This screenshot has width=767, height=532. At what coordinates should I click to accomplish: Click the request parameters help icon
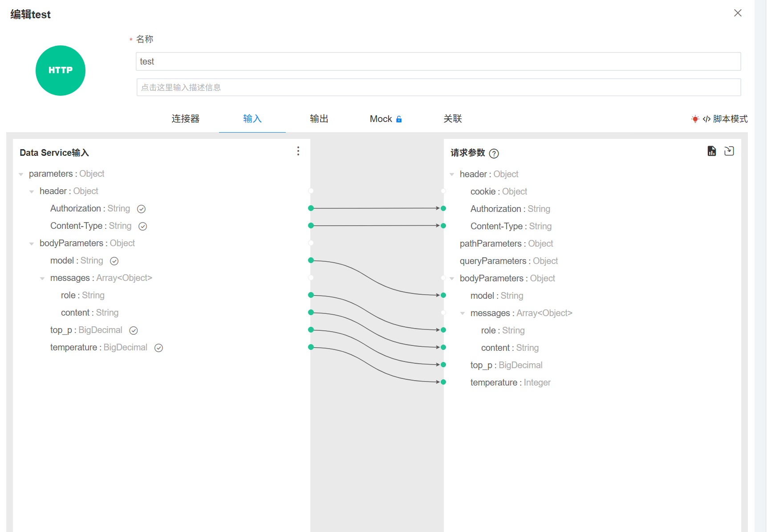pyautogui.click(x=494, y=154)
